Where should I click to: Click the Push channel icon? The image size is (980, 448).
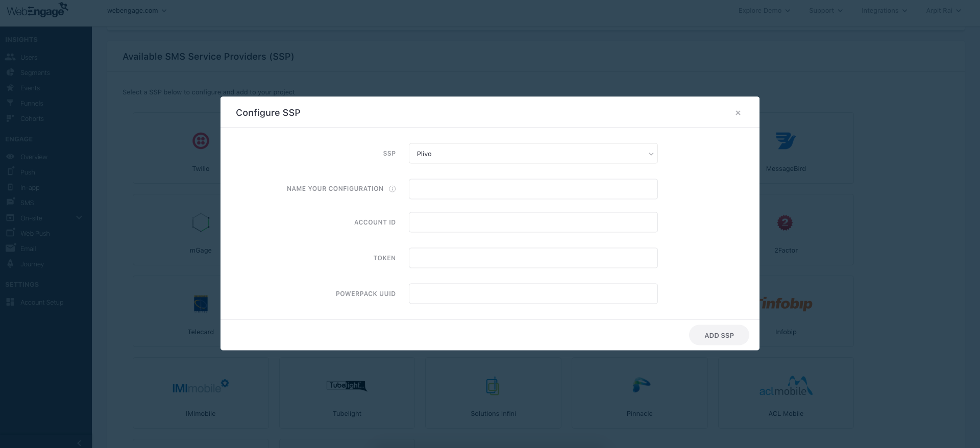10,171
